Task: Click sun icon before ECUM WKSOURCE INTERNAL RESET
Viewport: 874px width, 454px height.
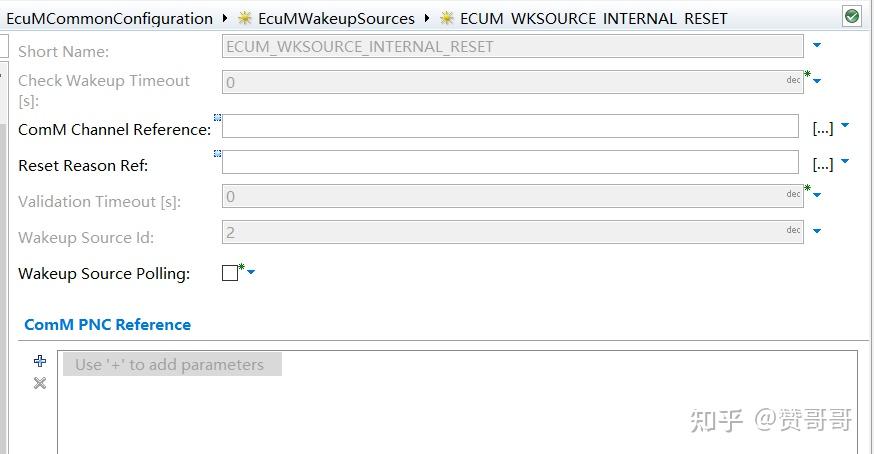Action: (447, 18)
